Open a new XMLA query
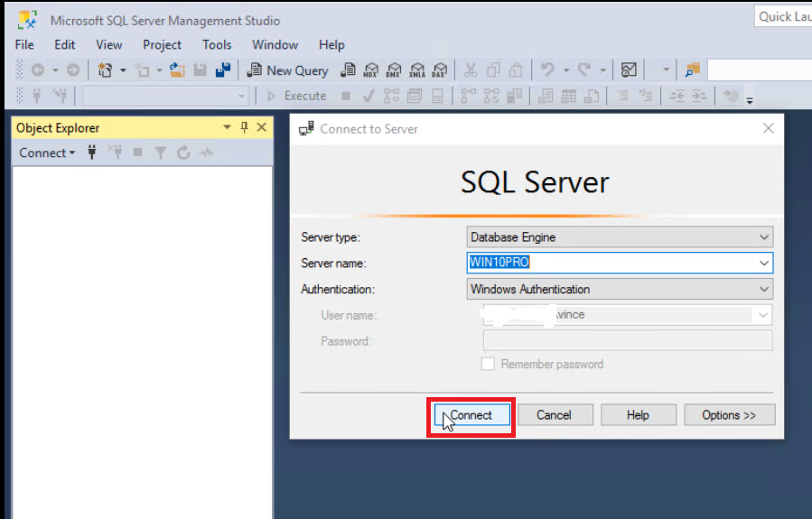Viewport: 812px width, 519px height. tap(417, 70)
